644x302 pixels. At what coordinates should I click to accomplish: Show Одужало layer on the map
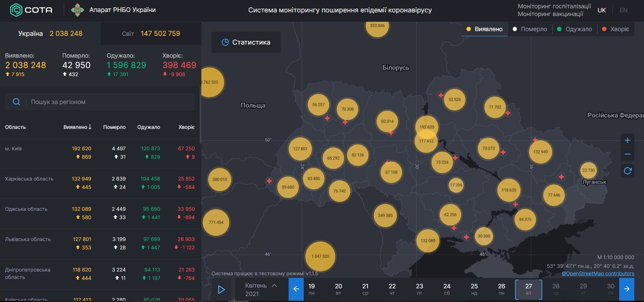(x=574, y=29)
